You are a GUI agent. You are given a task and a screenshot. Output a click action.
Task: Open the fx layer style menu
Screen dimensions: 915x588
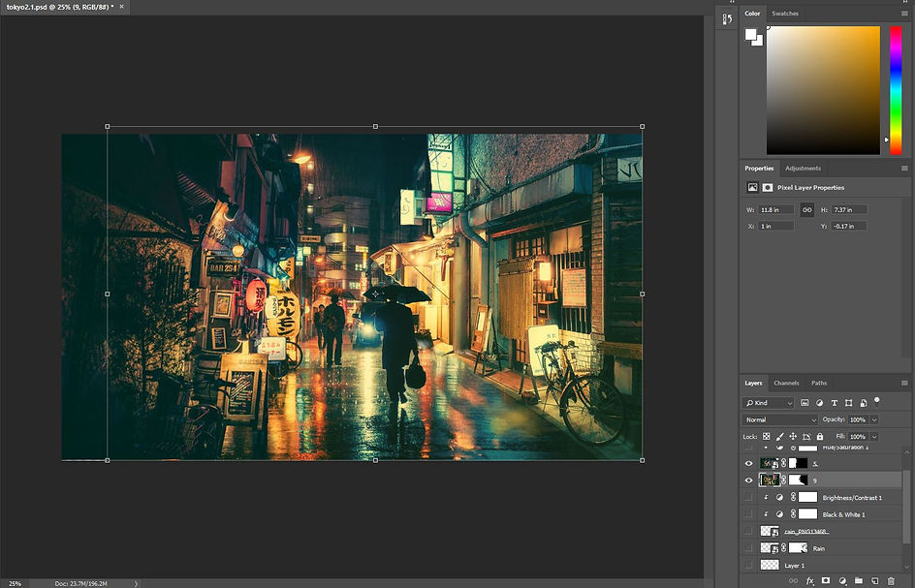coord(810,580)
